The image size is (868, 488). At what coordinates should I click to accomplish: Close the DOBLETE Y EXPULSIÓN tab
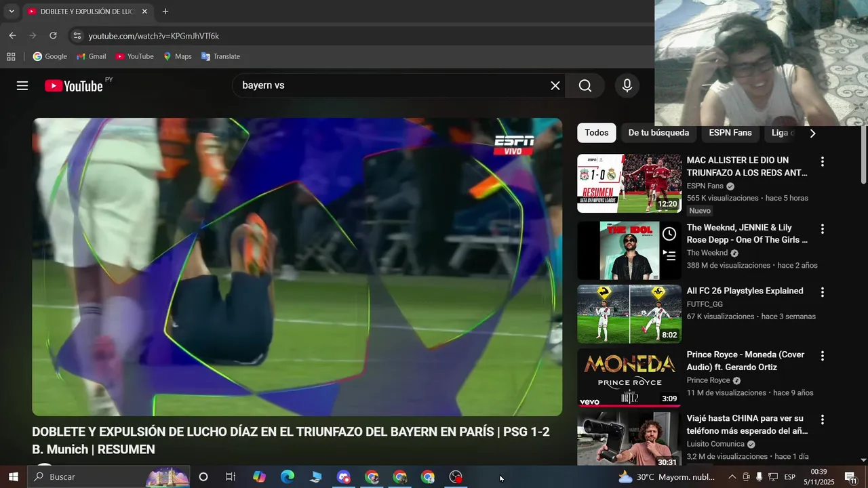click(144, 12)
